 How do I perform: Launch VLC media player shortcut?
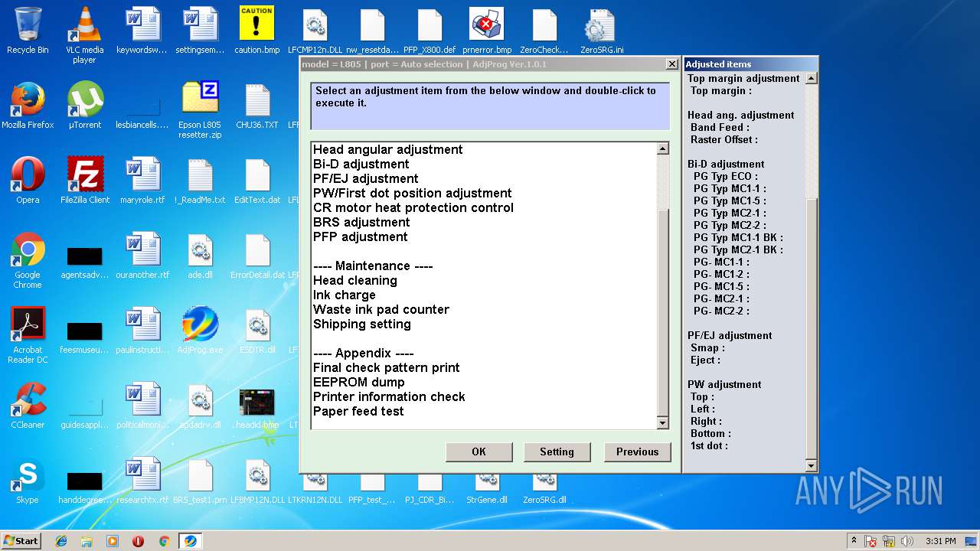[x=85, y=35]
